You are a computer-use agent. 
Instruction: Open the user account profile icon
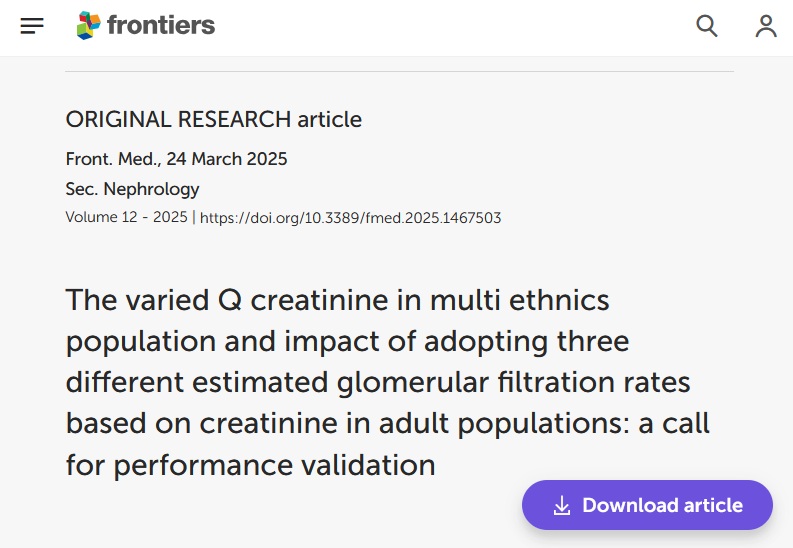coord(766,26)
